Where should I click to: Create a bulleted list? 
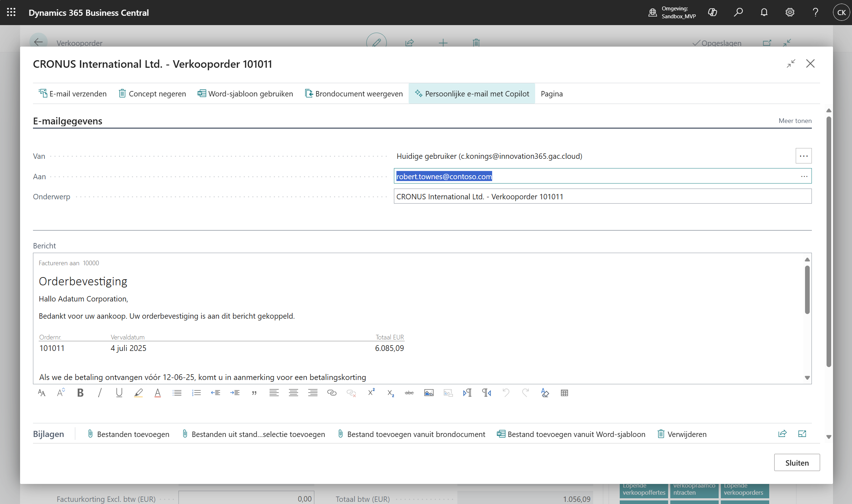click(177, 393)
